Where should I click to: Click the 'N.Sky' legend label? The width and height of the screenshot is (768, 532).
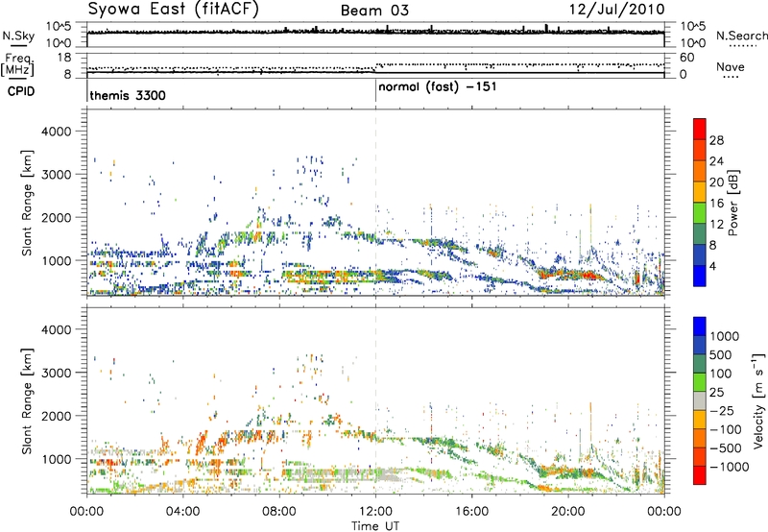18,36
